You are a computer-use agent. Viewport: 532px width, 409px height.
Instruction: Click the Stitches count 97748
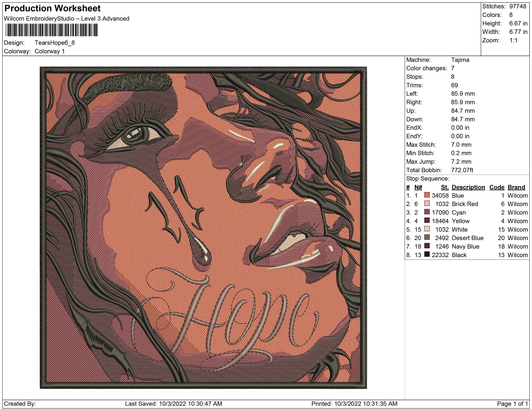pos(518,6)
